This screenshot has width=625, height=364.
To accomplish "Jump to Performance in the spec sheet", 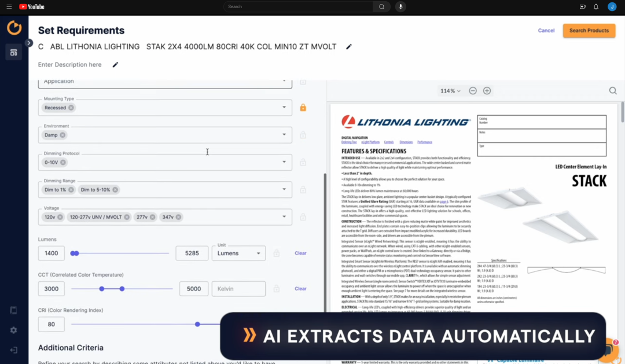I will tap(425, 142).
